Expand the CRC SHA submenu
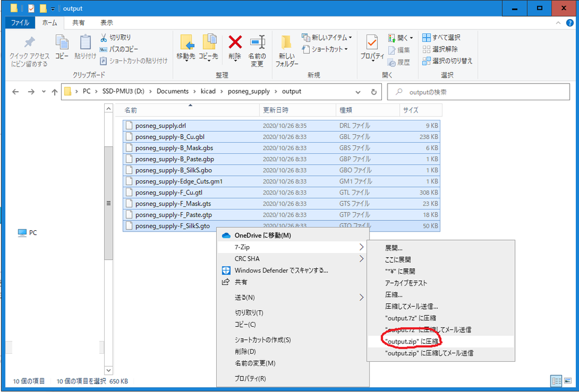This screenshot has width=579, height=392. pos(362,259)
